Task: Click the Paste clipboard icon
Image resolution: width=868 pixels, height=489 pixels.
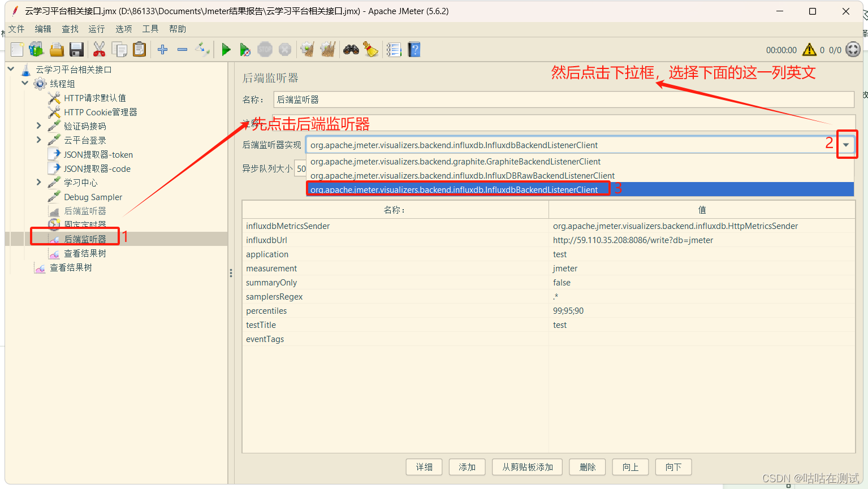Action: click(139, 50)
